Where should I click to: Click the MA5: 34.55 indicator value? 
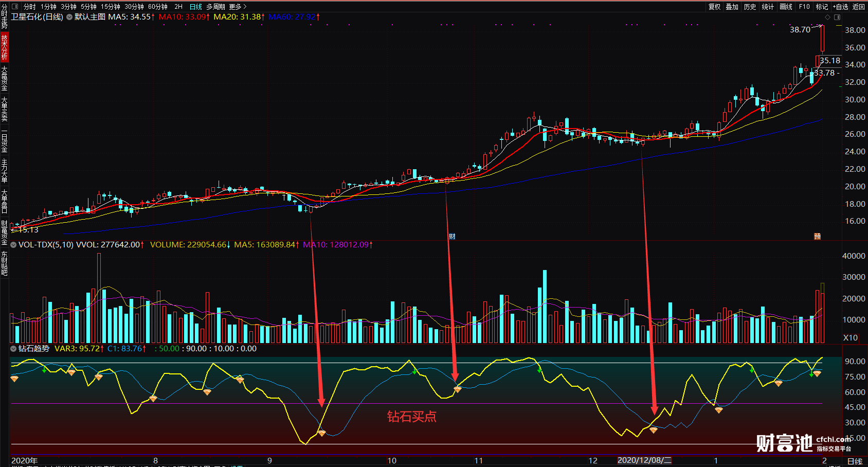click(131, 17)
